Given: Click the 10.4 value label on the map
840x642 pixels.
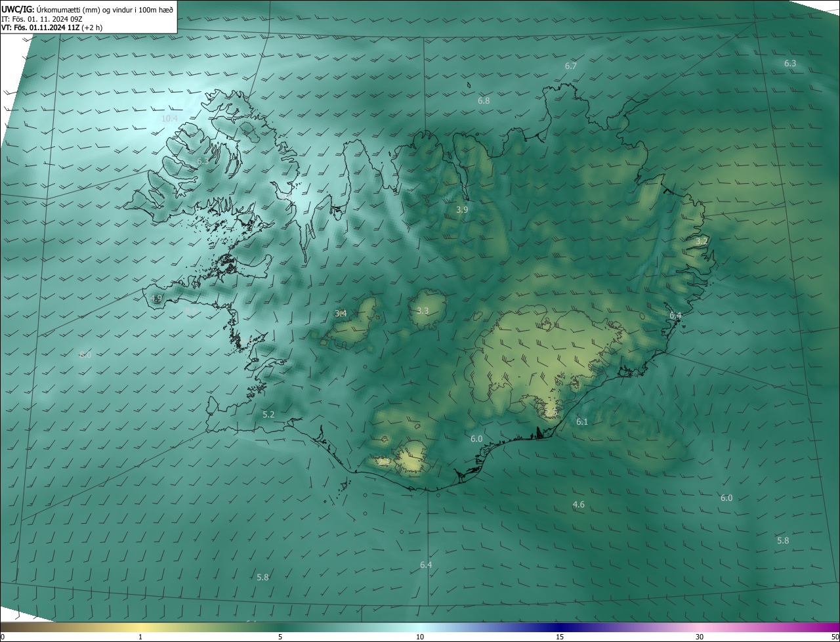Looking at the screenshot, I should (x=169, y=118).
